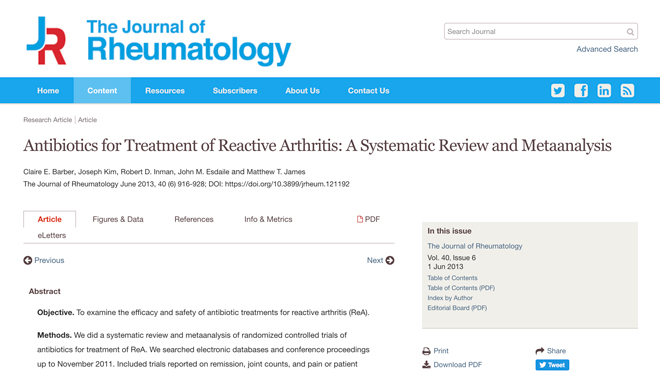Open the journal's Twitter page icon

(558, 90)
